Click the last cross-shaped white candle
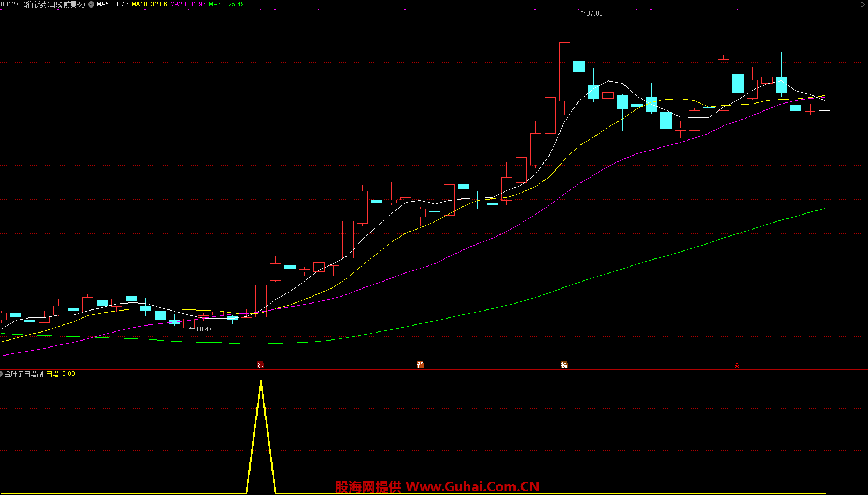This screenshot has width=868, height=495. point(825,112)
